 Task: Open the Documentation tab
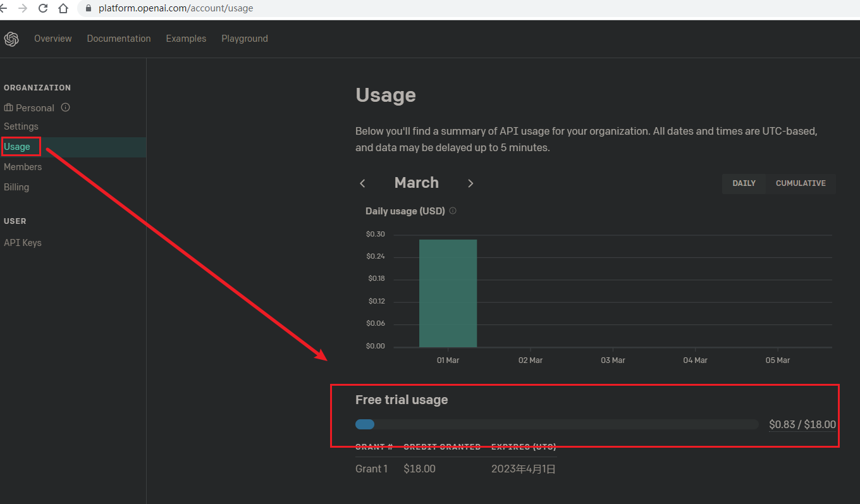point(119,39)
